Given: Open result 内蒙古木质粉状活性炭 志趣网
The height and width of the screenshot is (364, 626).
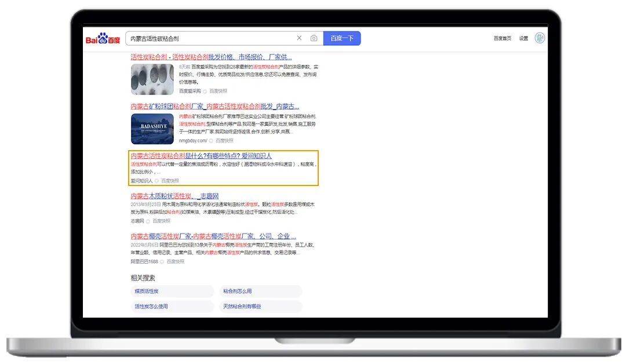Looking at the screenshot, I should [174, 196].
